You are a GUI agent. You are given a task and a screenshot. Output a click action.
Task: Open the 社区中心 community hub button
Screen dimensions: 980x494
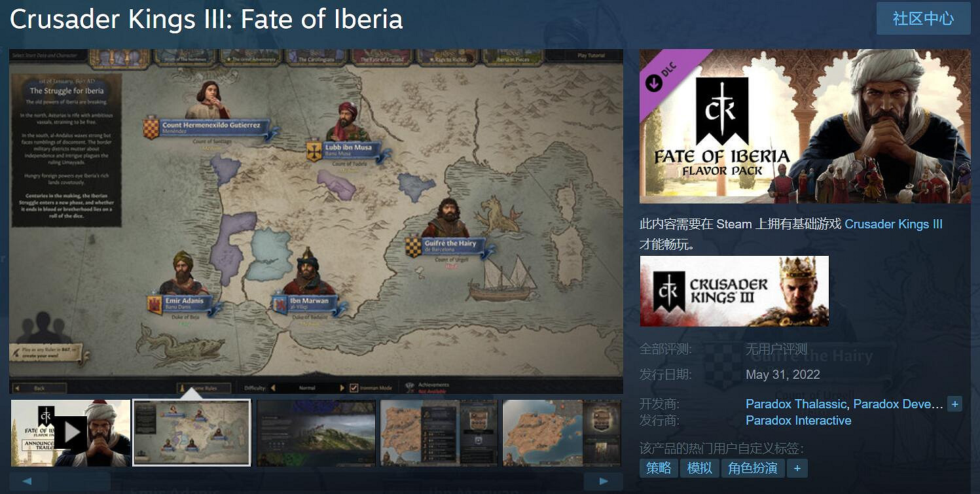[923, 18]
